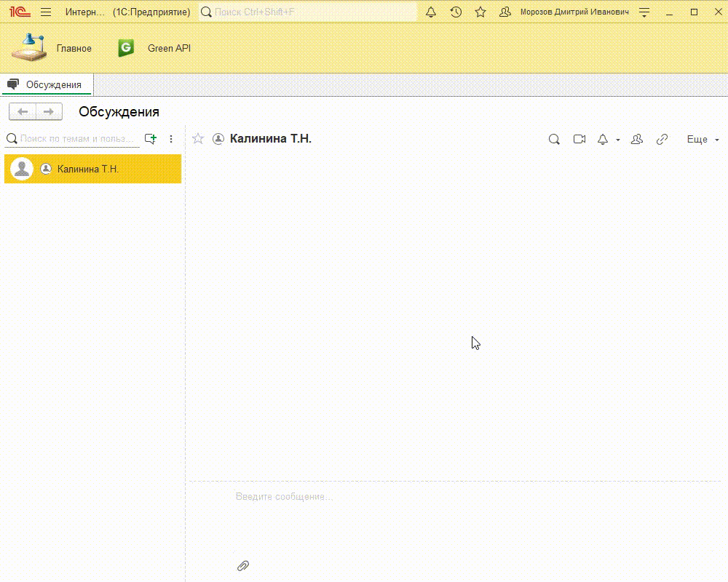Open the discussion participants icon
The image size is (728, 582).
(x=637, y=139)
